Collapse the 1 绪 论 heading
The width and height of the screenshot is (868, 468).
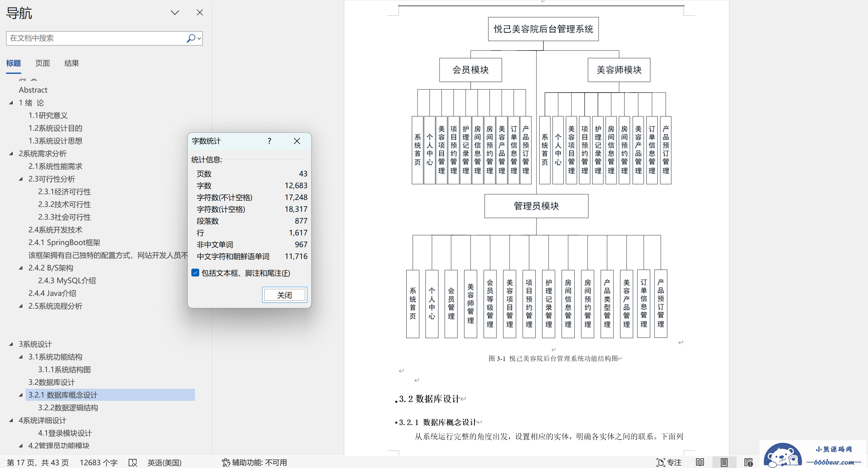point(11,103)
